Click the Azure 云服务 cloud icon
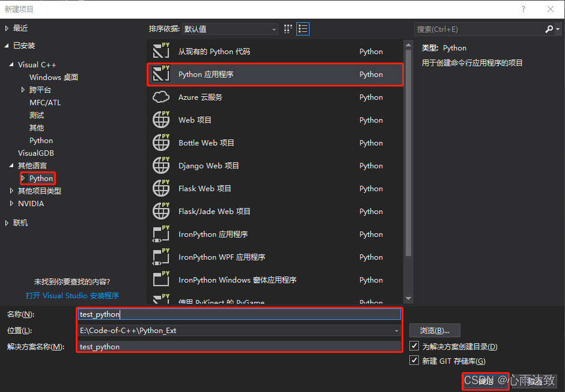 [161, 97]
